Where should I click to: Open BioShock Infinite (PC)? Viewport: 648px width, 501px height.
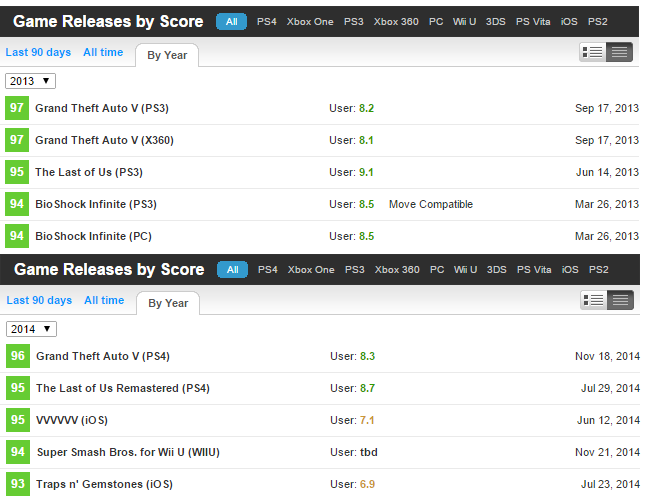(93, 236)
